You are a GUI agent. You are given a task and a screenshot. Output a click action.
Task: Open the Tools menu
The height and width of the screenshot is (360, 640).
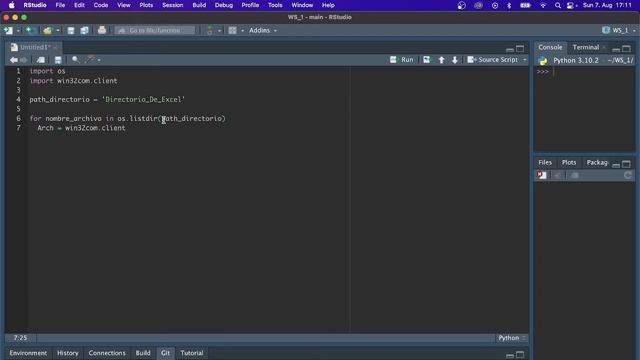[275, 5]
